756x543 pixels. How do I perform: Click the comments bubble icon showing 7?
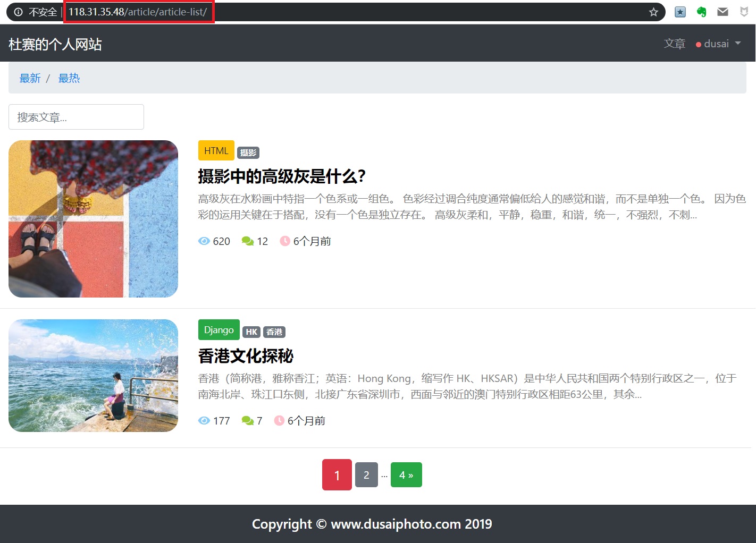coord(247,421)
